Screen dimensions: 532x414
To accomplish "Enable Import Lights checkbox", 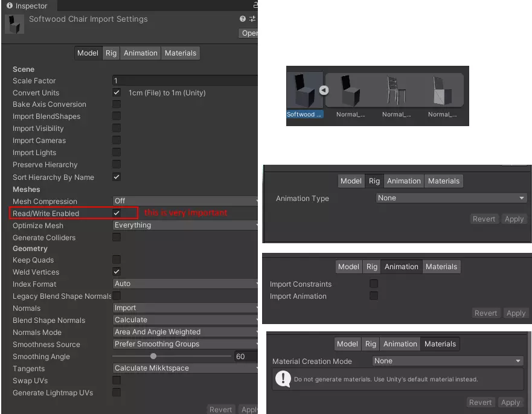I will [x=117, y=152].
